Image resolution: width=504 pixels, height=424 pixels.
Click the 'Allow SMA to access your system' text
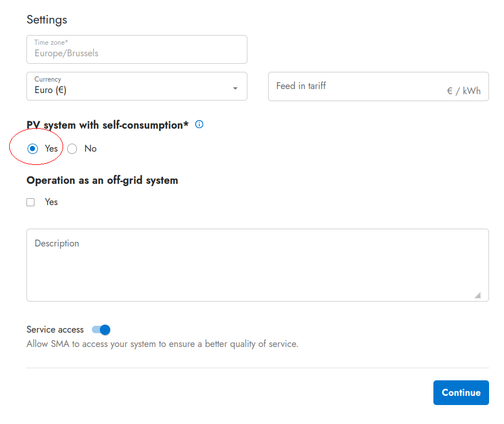point(162,344)
